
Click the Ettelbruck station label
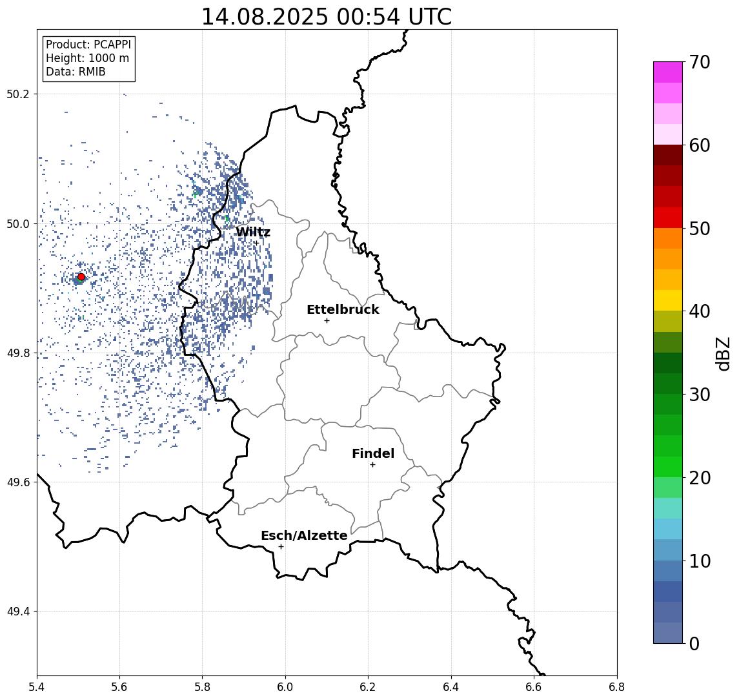click(343, 309)
